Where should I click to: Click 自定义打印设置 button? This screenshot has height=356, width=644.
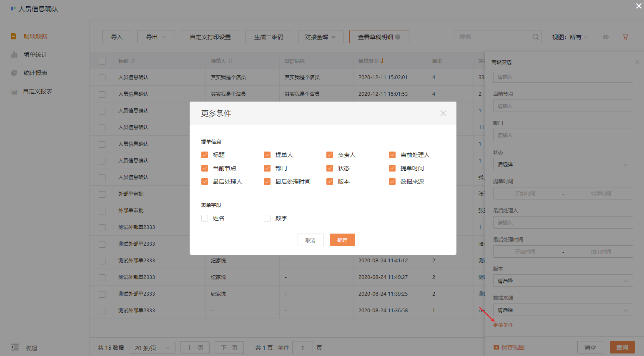coord(210,37)
